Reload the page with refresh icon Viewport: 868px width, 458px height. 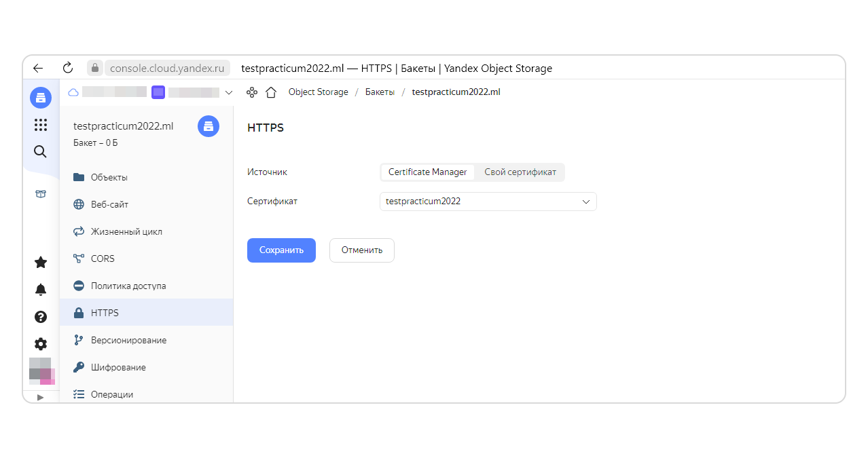[67, 68]
